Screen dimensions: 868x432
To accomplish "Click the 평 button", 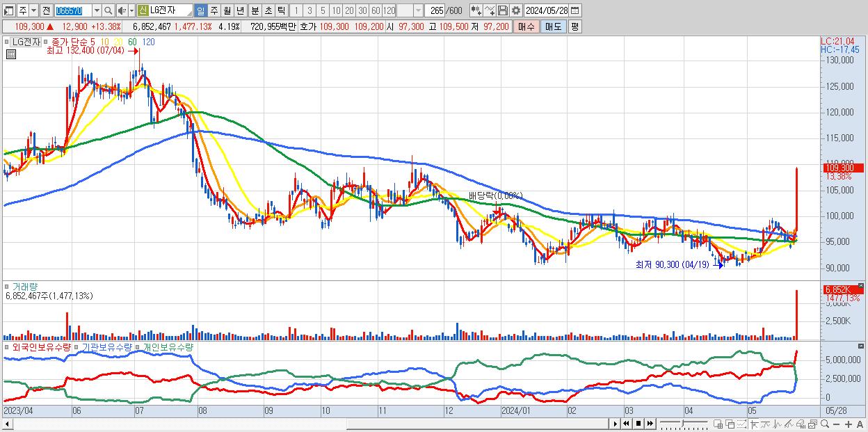I will tap(574, 26).
